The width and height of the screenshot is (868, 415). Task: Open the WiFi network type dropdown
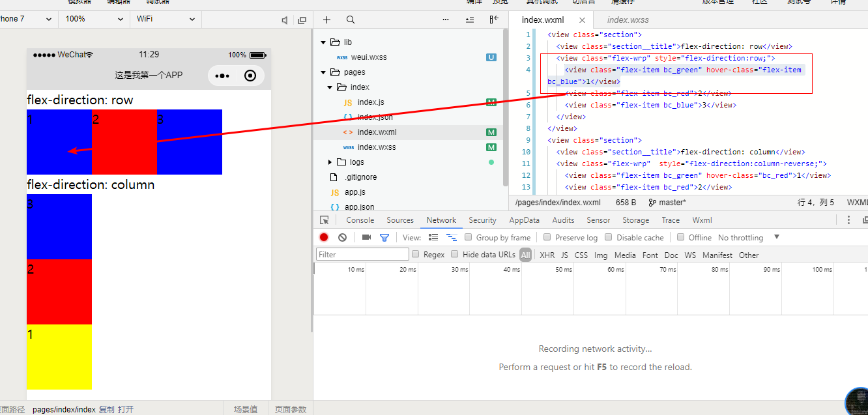click(x=166, y=20)
